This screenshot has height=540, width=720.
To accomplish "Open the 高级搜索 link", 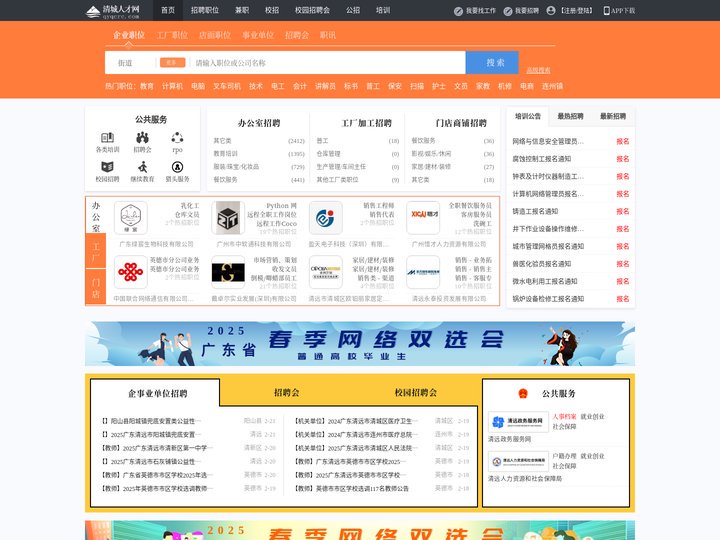I will [x=538, y=70].
